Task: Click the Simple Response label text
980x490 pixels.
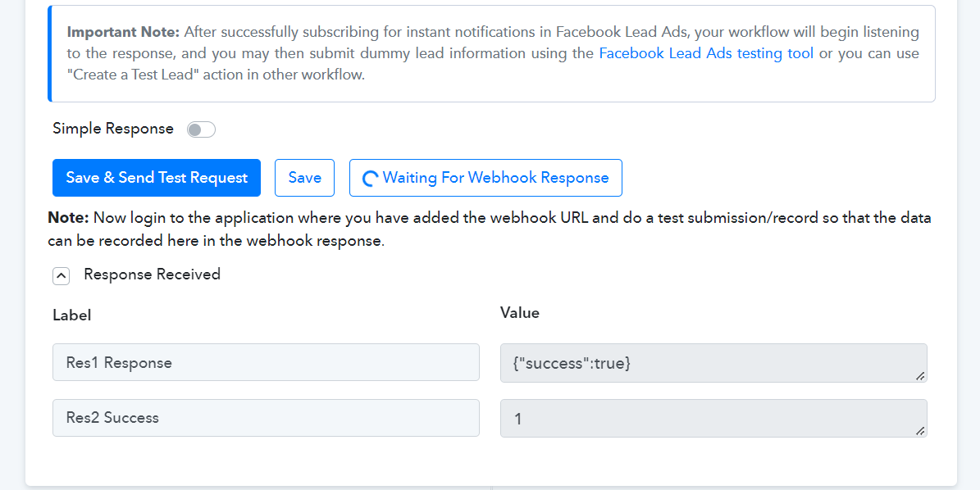Action: pyautogui.click(x=113, y=129)
